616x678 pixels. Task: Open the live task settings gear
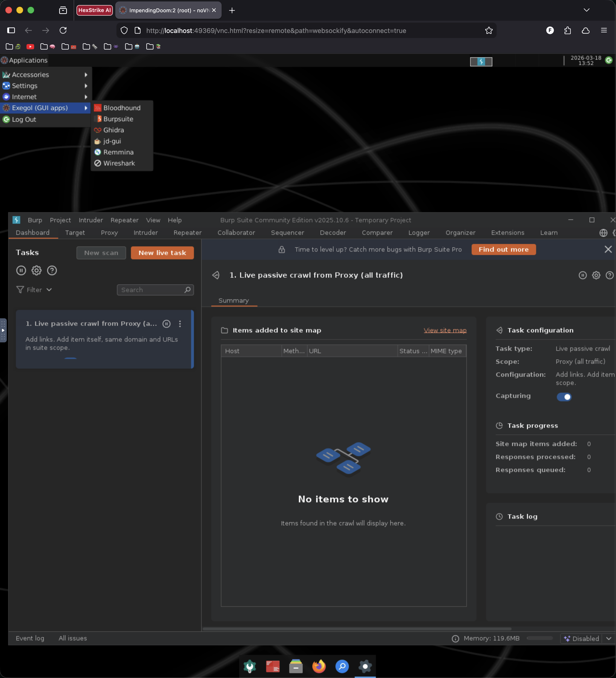[596, 275]
